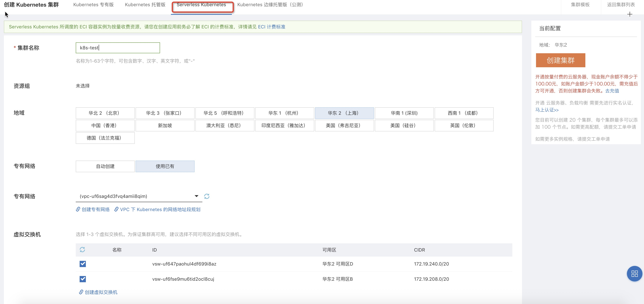The image size is (644, 304).
Task: Follow the 去充值 link
Action: pyautogui.click(x=612, y=91)
